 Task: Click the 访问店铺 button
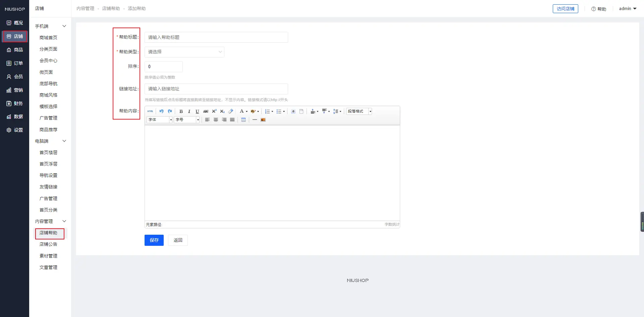[565, 9]
